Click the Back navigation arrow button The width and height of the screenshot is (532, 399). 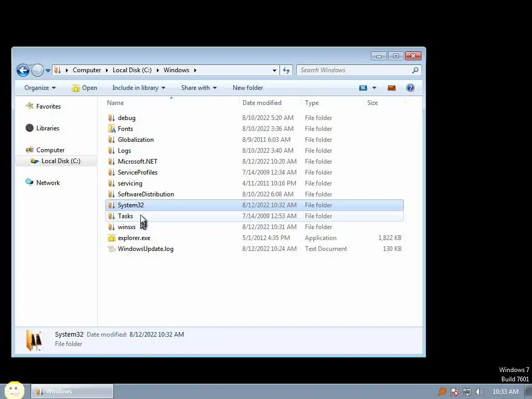(23, 70)
